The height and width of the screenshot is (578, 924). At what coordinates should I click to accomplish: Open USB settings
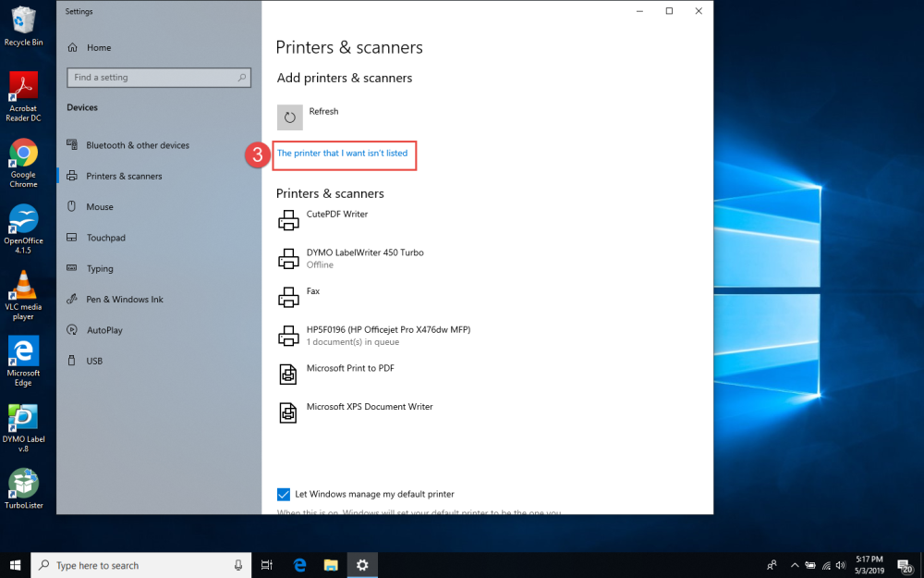click(x=94, y=361)
